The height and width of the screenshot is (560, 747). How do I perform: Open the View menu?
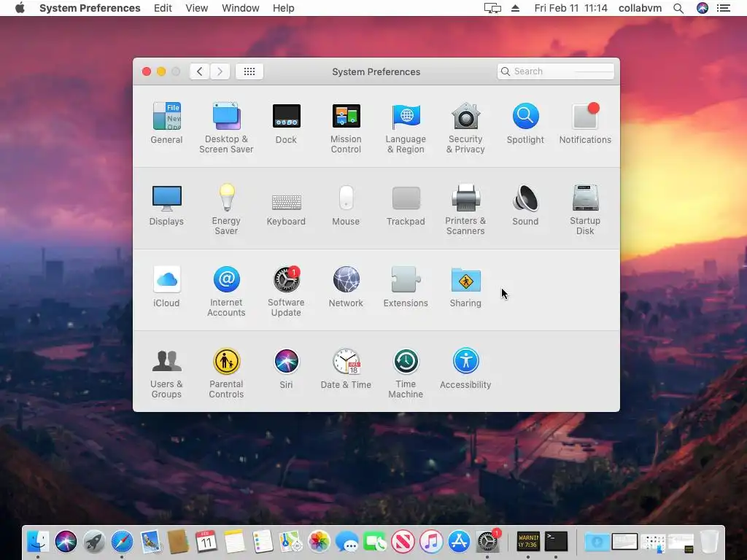point(197,8)
